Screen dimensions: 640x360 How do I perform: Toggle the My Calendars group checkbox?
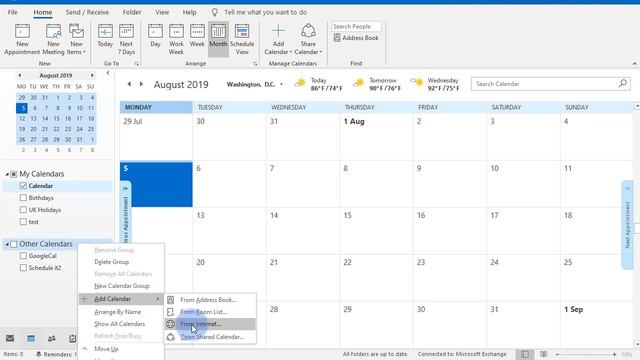14,174
